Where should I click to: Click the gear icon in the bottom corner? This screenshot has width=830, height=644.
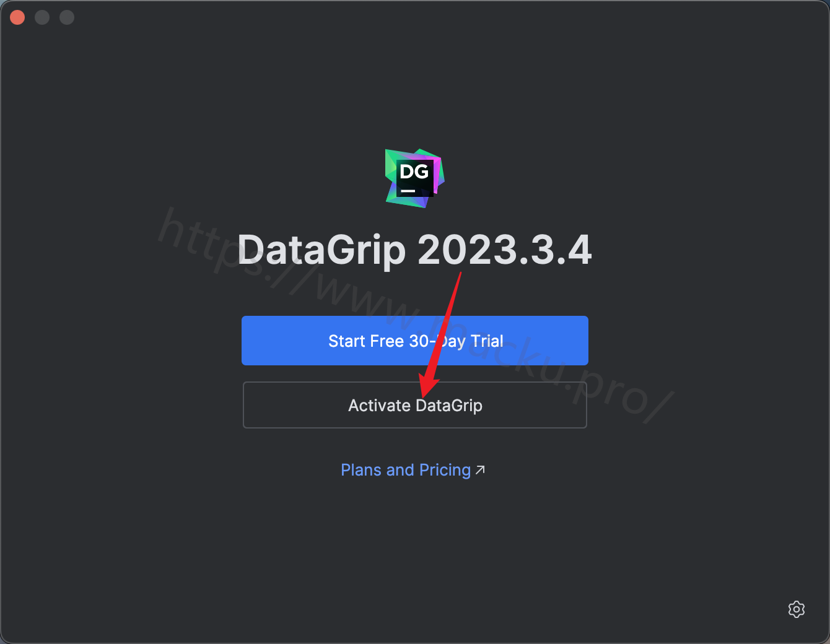(x=797, y=609)
